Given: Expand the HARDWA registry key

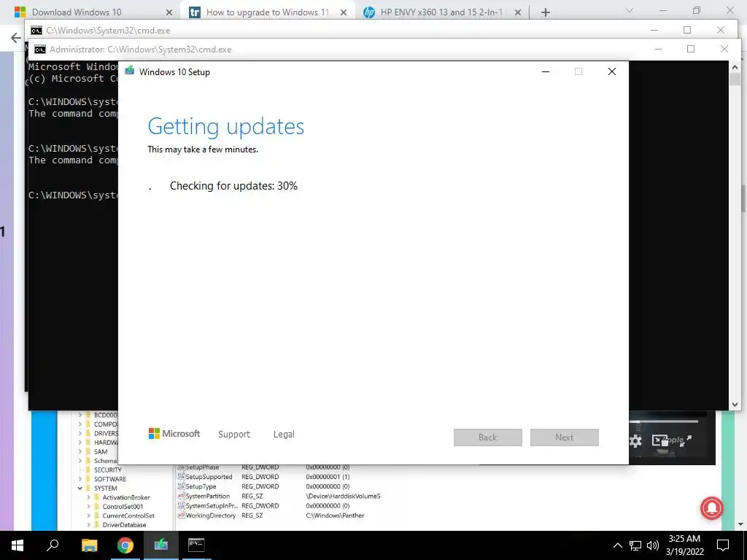Looking at the screenshot, I should coord(80,443).
